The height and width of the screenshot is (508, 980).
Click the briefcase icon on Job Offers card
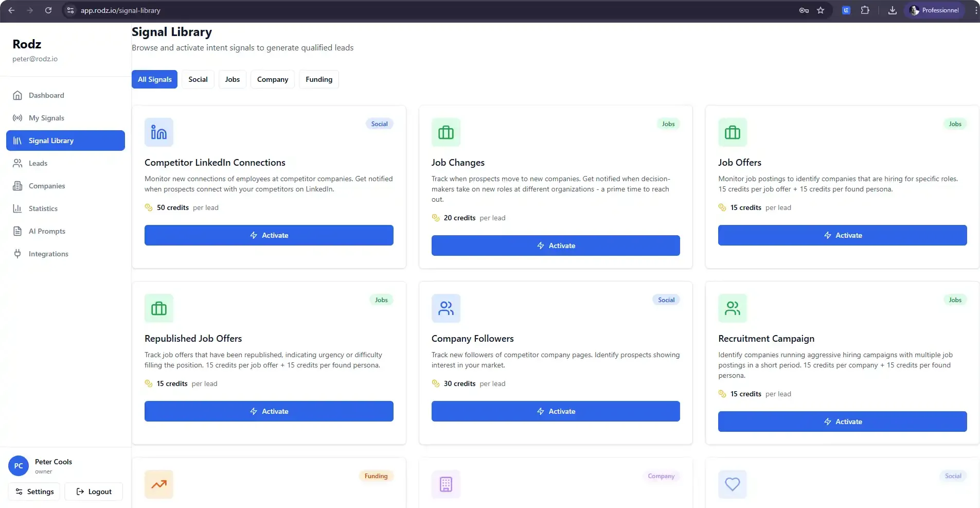(732, 132)
